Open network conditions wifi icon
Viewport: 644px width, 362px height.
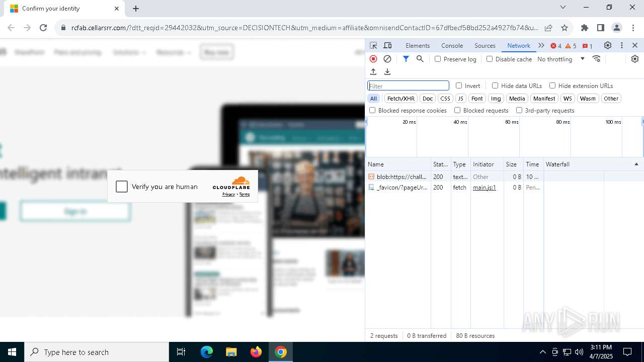597,59
